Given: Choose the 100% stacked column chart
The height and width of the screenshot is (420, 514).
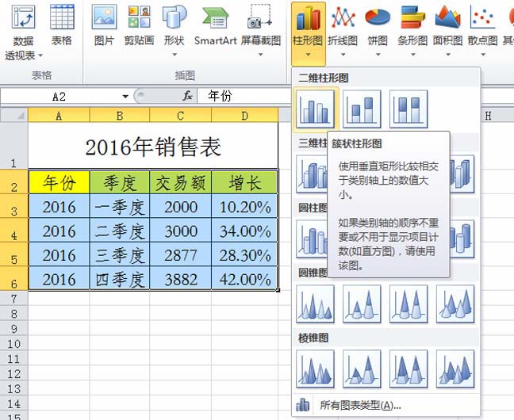Looking at the screenshot, I should click(409, 109).
